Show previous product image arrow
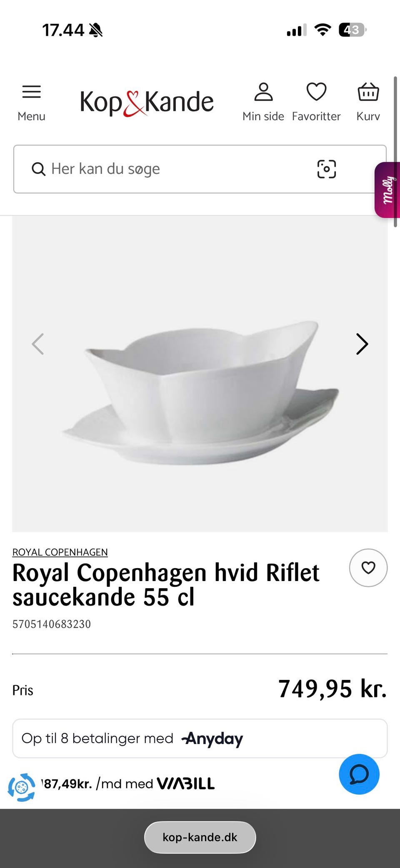Viewport: 400px width, 868px height. point(38,344)
